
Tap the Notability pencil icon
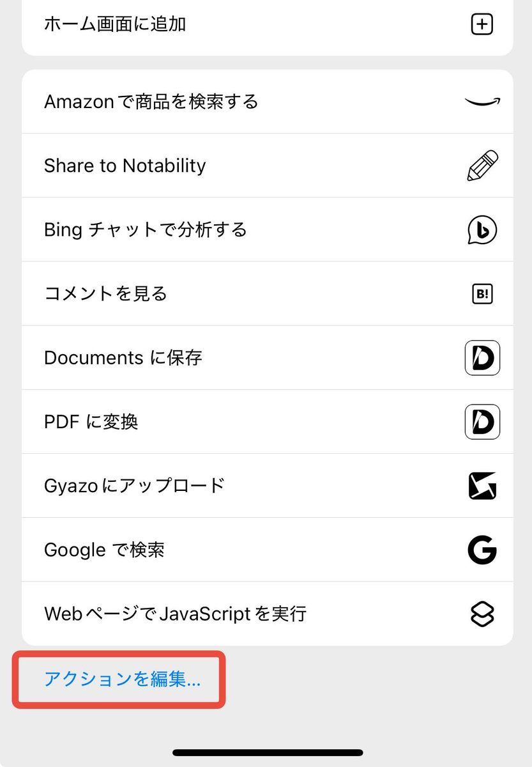[482, 166]
